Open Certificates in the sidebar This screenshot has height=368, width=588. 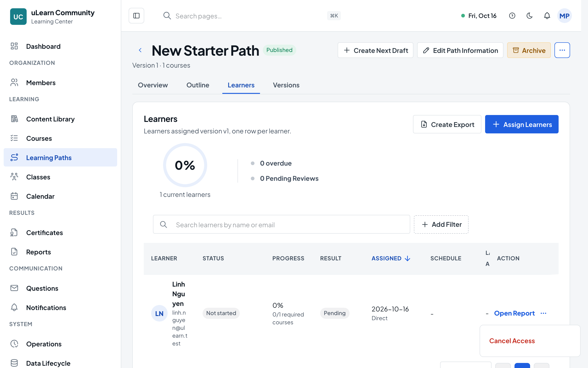[60, 233]
